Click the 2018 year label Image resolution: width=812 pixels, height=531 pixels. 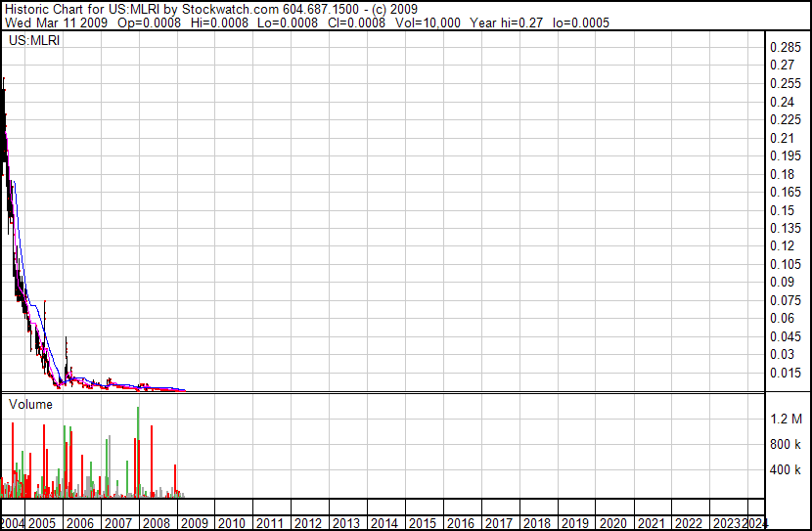tap(536, 523)
